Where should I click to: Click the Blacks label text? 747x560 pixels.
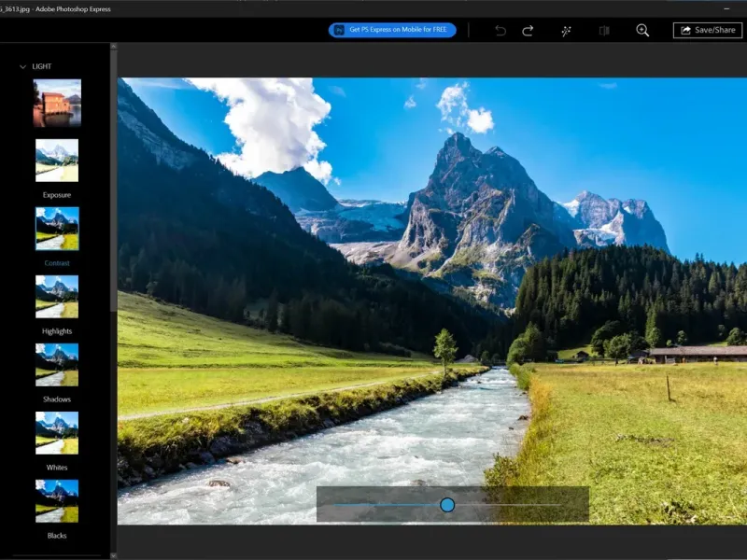tap(57, 535)
